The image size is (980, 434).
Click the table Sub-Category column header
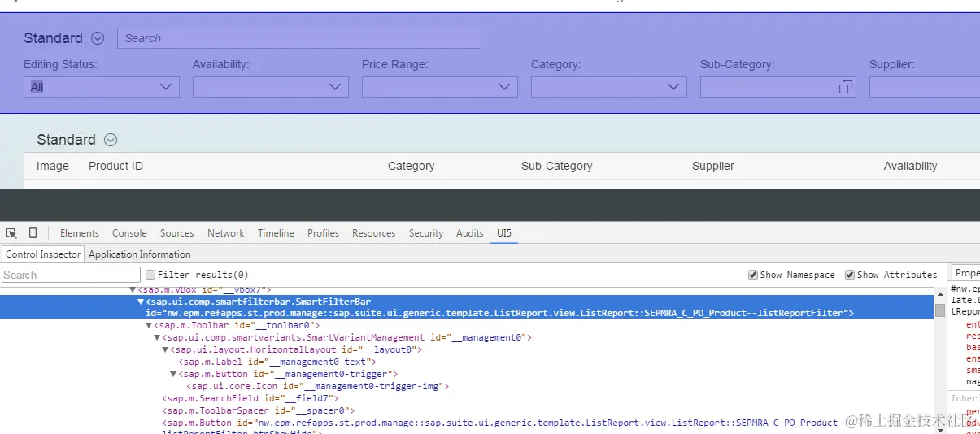(x=556, y=166)
